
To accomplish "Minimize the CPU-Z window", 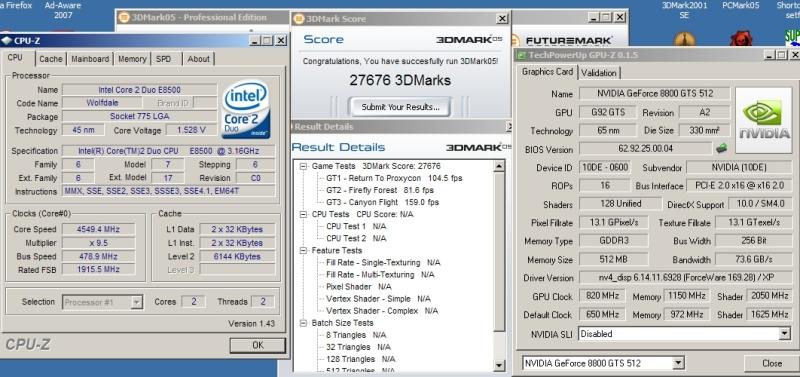I will [x=255, y=40].
